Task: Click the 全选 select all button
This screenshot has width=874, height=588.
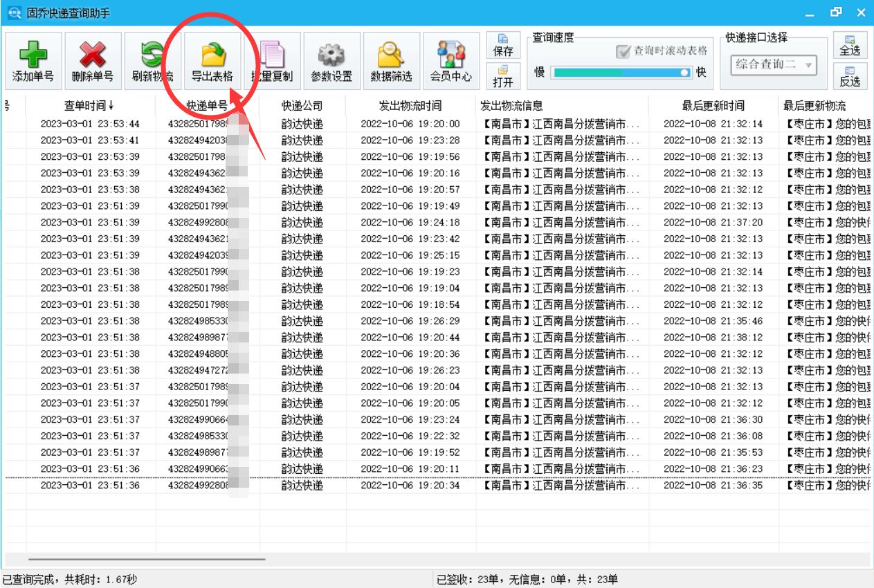Action: (853, 43)
